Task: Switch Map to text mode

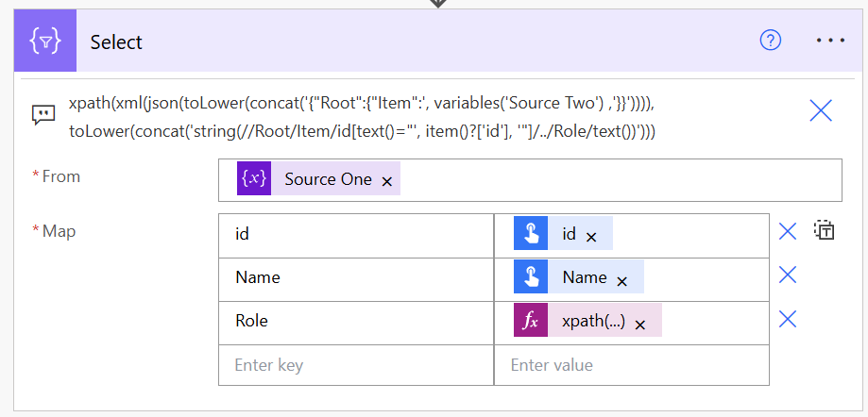Action: [825, 232]
